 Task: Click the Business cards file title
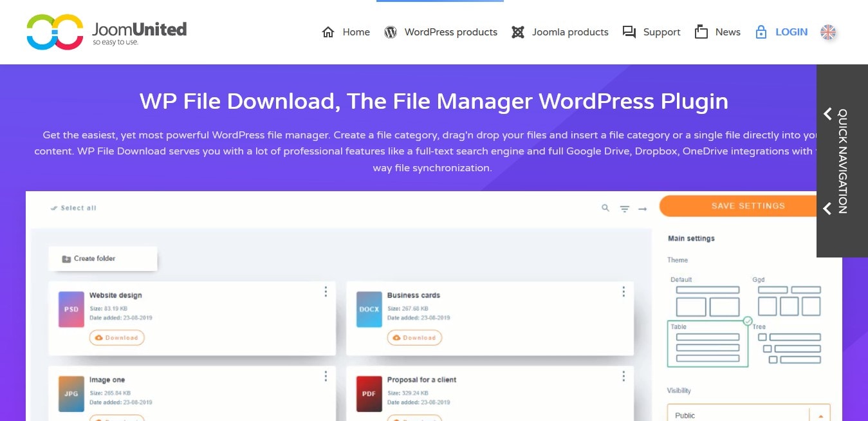(x=414, y=295)
